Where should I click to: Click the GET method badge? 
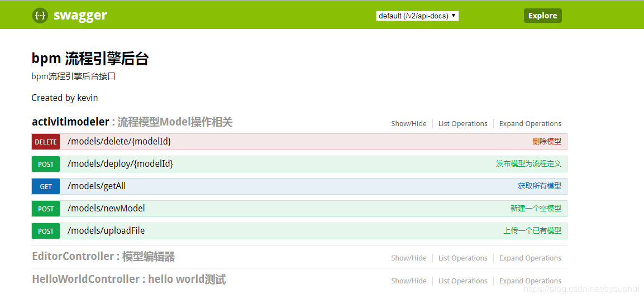[46, 187]
